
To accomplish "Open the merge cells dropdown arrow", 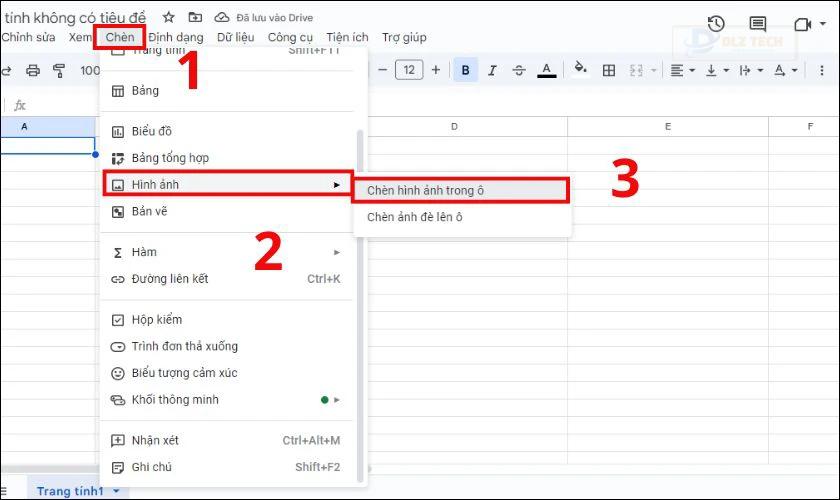I will pyautogui.click(x=654, y=70).
